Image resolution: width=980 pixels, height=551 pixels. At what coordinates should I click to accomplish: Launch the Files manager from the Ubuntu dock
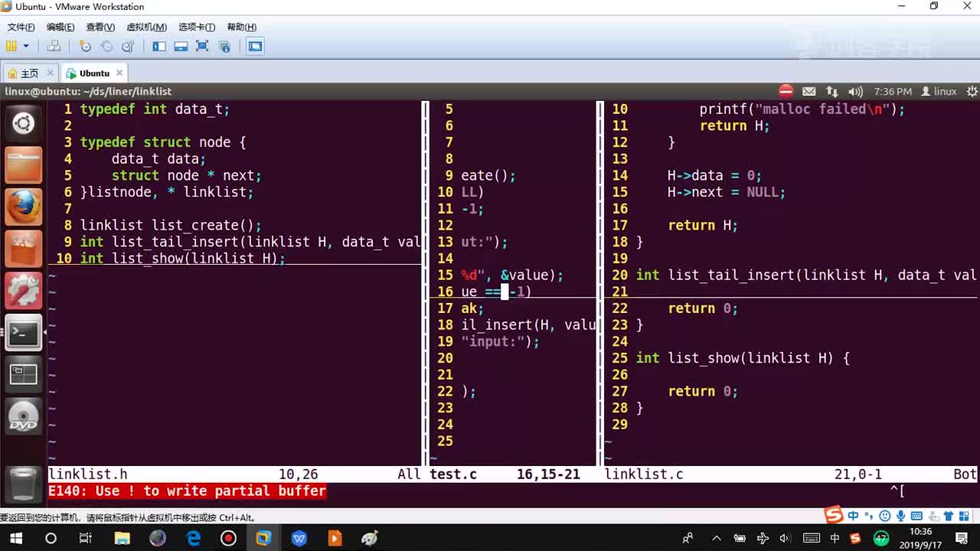(x=23, y=165)
